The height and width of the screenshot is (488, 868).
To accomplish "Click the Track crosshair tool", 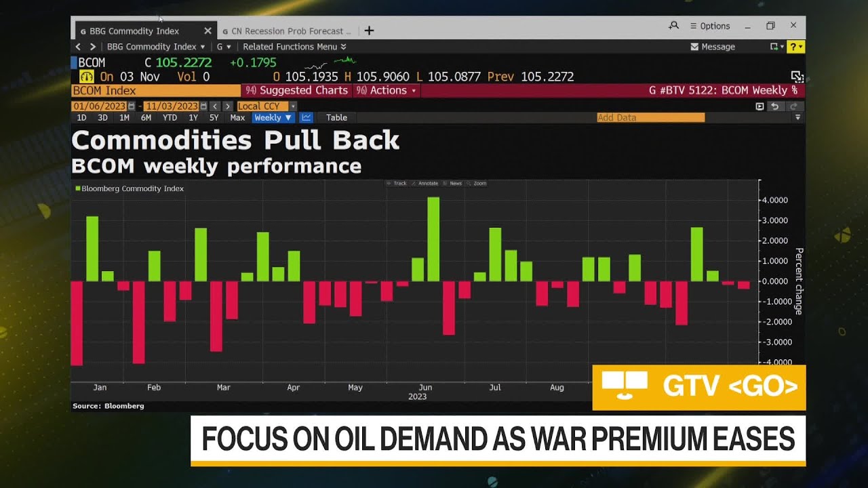I will 397,183.
